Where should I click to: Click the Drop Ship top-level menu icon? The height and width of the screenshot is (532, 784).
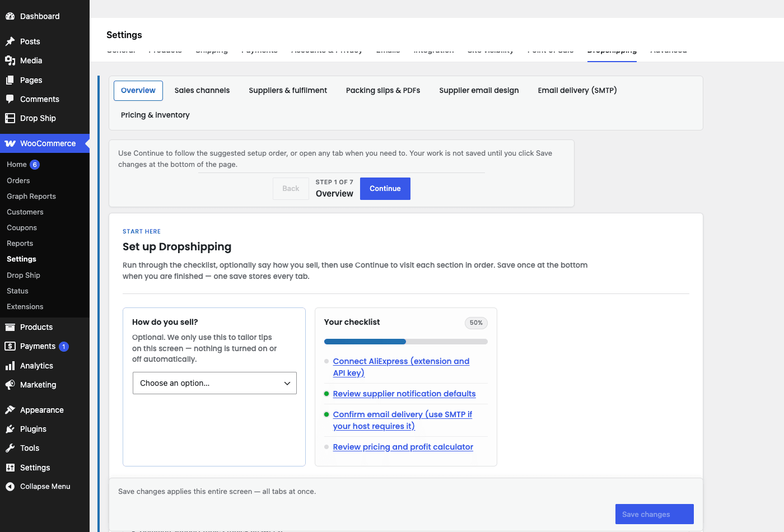click(10, 118)
